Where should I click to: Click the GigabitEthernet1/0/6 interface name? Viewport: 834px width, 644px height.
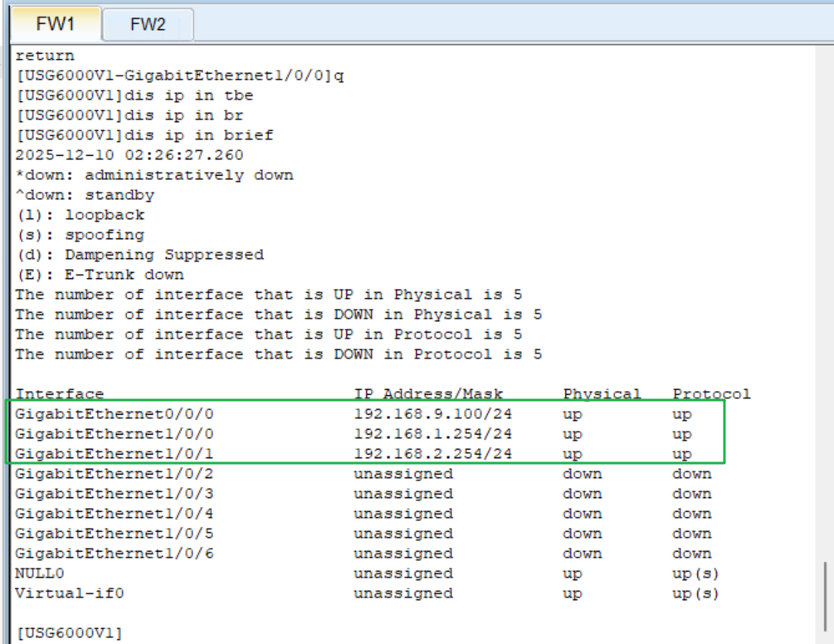pyautogui.click(x=115, y=554)
